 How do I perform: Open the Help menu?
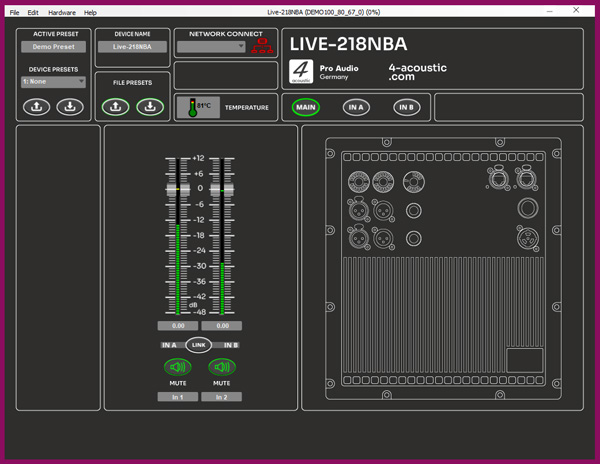click(91, 13)
